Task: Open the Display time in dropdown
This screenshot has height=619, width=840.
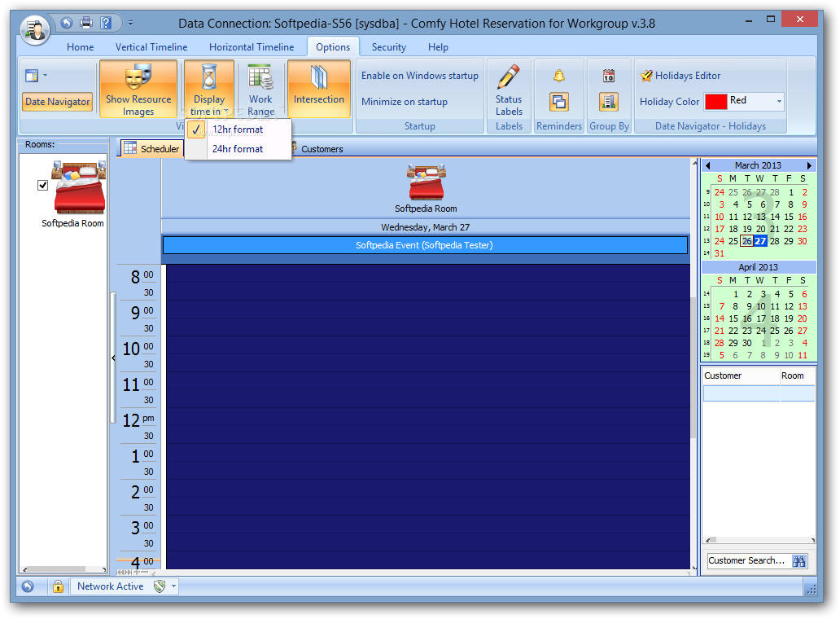Action: tap(209, 89)
